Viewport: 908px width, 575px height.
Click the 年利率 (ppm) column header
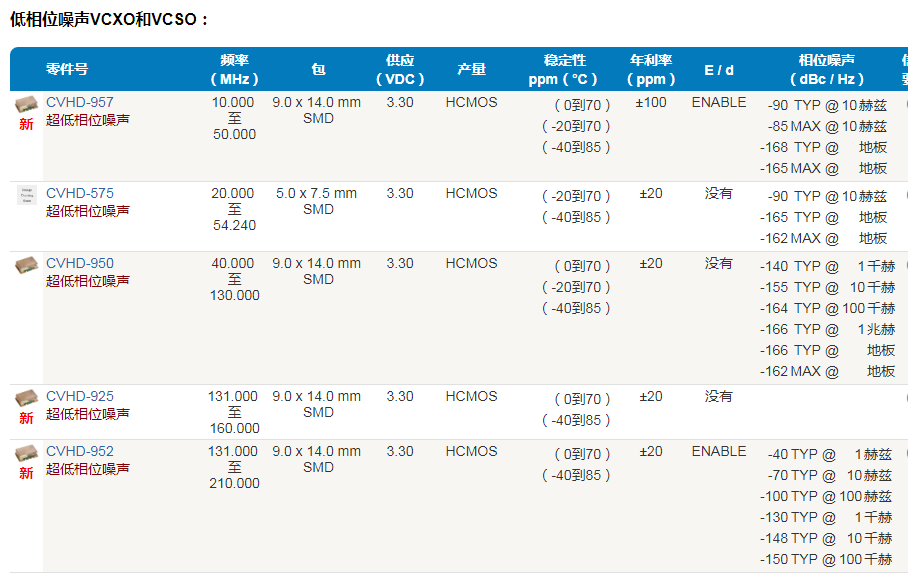pos(651,69)
